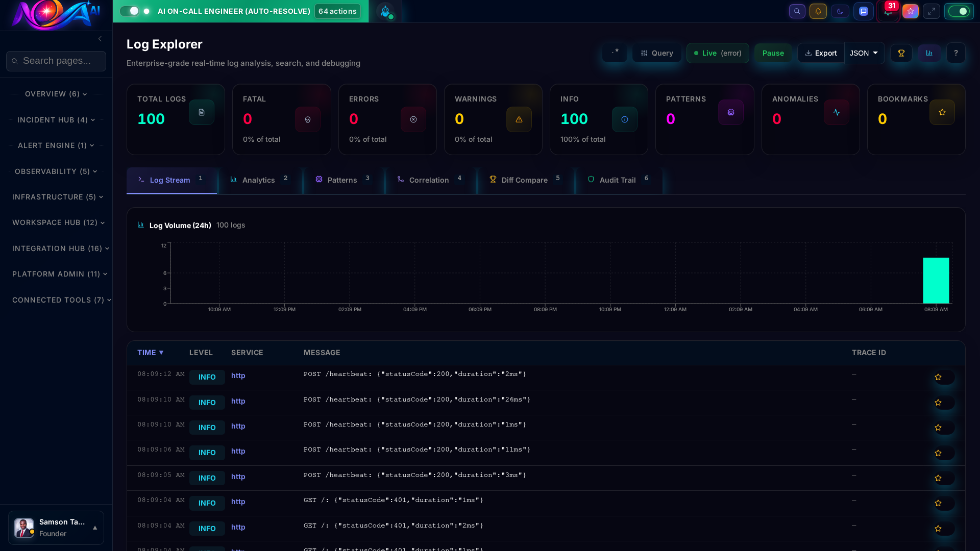Click the Pause button
The width and height of the screenshot is (980, 551).
(773, 53)
